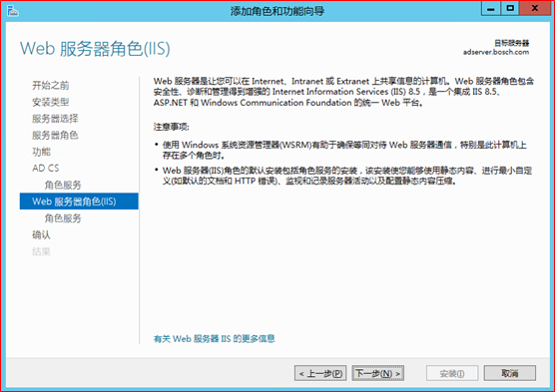This screenshot has height=392, width=555.
Task: Go to 开始之前 step in sidebar
Action: [x=51, y=85]
